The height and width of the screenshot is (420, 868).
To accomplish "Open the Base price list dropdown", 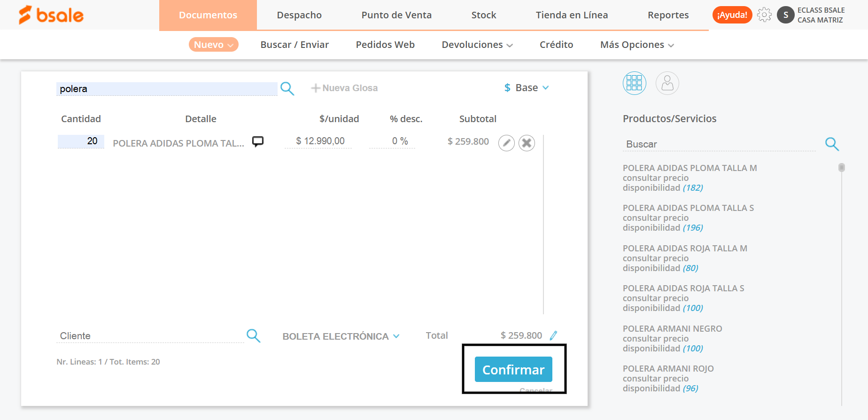I will click(527, 88).
